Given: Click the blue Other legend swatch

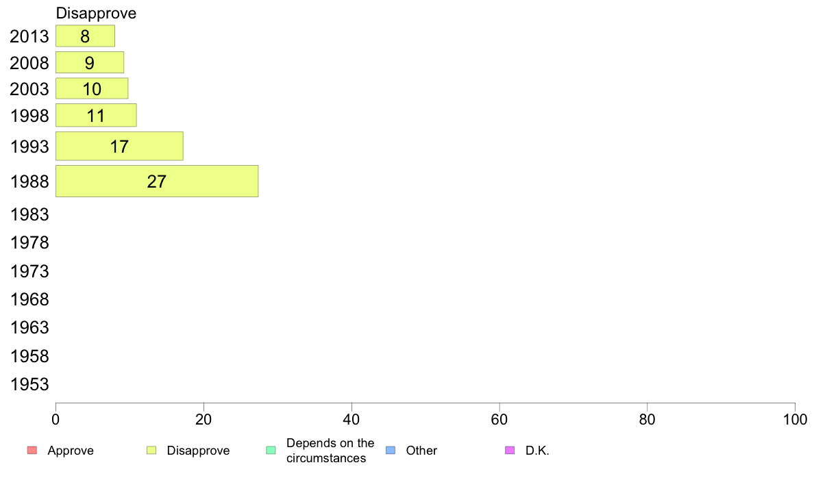Looking at the screenshot, I should click(x=391, y=450).
